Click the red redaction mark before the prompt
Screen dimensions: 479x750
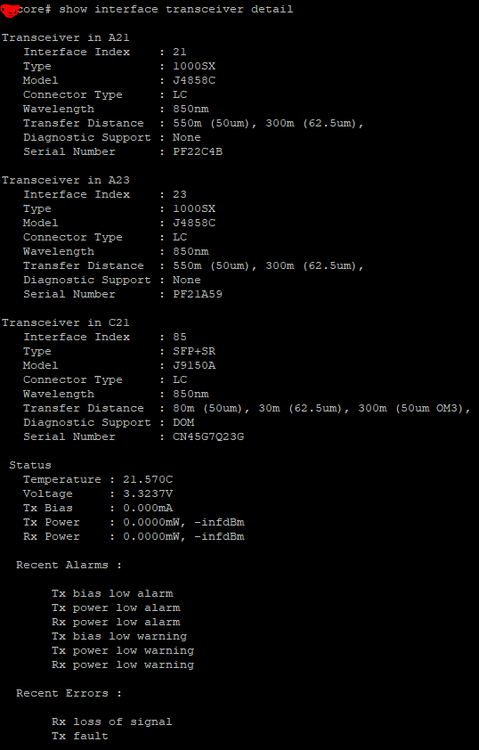[x=11, y=10]
